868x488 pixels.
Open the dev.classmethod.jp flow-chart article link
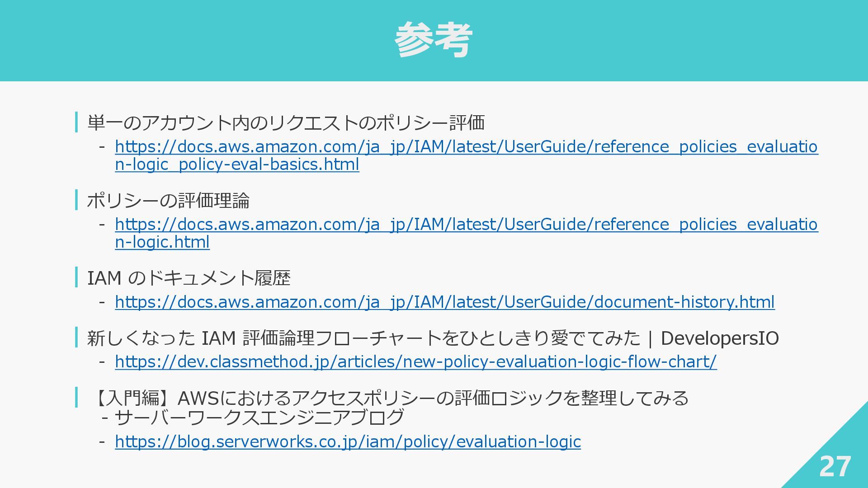(415, 361)
